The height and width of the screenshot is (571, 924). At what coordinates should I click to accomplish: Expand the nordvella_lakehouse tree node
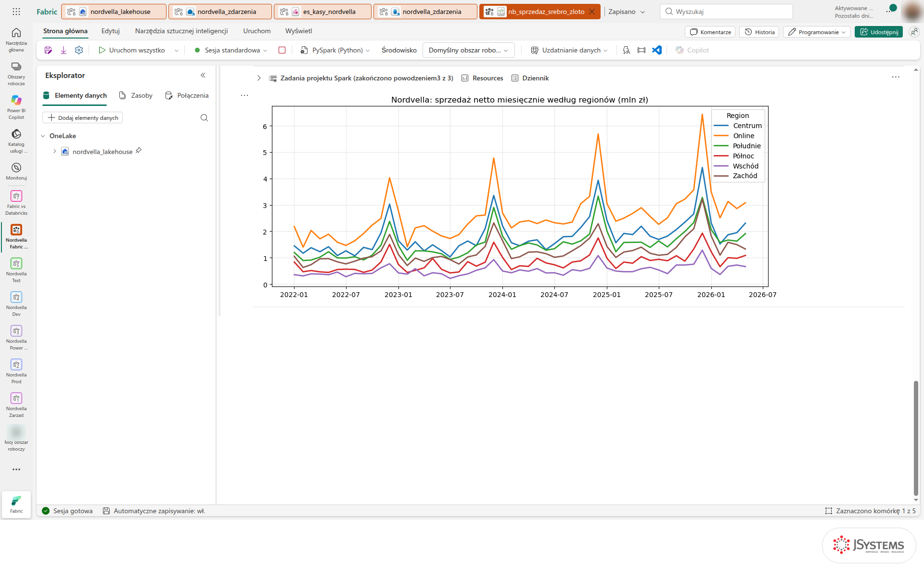pos(54,151)
